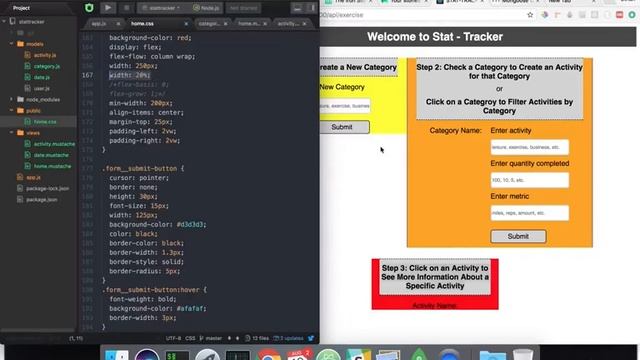The width and height of the screenshot is (640, 360).
Task: Click the '12 files' git status item
Action: (x=257, y=338)
